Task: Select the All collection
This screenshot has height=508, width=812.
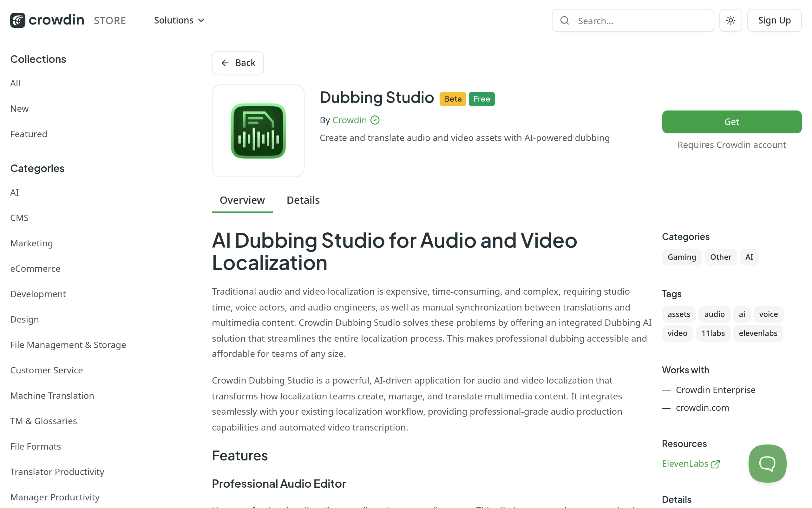Action: (x=15, y=83)
